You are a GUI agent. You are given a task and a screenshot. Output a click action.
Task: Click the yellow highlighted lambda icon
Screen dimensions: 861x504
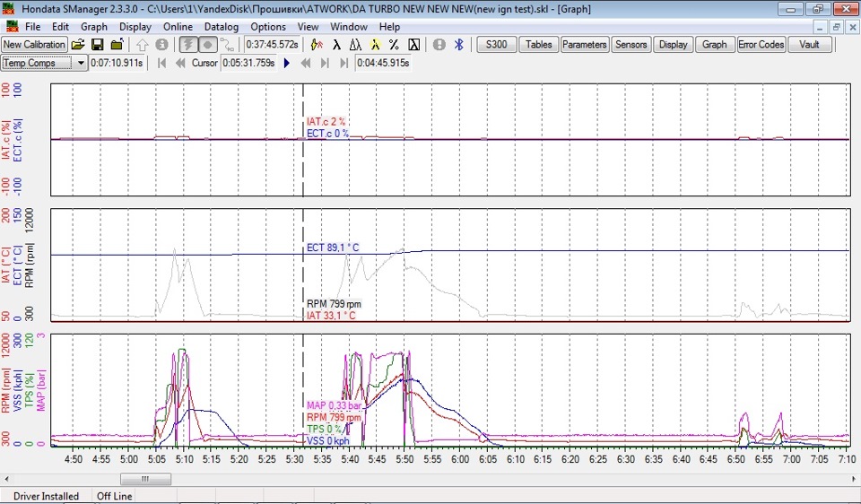point(375,45)
